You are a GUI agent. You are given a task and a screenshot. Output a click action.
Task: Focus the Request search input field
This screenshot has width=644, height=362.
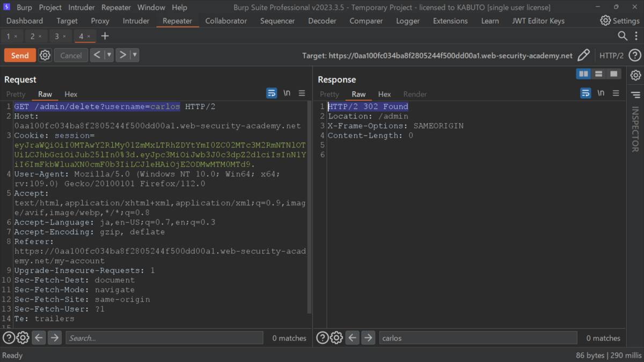pos(164,338)
